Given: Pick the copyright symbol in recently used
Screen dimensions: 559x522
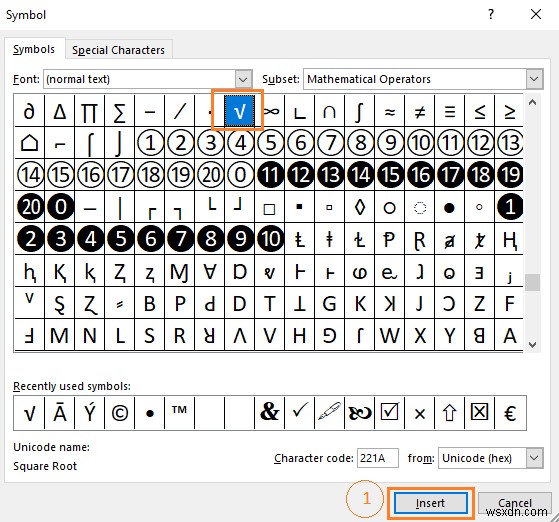Looking at the screenshot, I should coord(120,413).
